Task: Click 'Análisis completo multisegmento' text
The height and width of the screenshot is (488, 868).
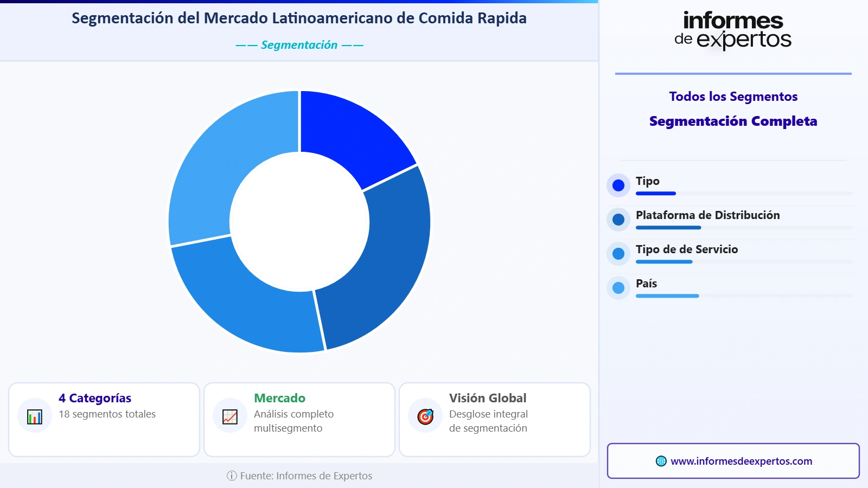Action: [294, 421]
